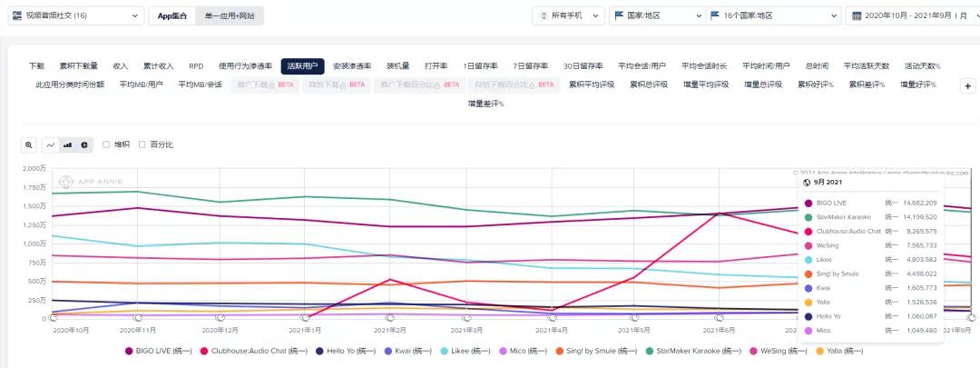Click BIGO LIVE value 14,682,209 in tooltip
Image resolution: width=980 pixels, height=368 pixels.
click(x=920, y=203)
